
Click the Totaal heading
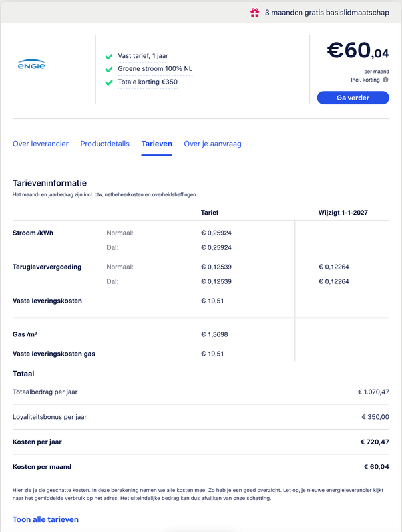(23, 374)
